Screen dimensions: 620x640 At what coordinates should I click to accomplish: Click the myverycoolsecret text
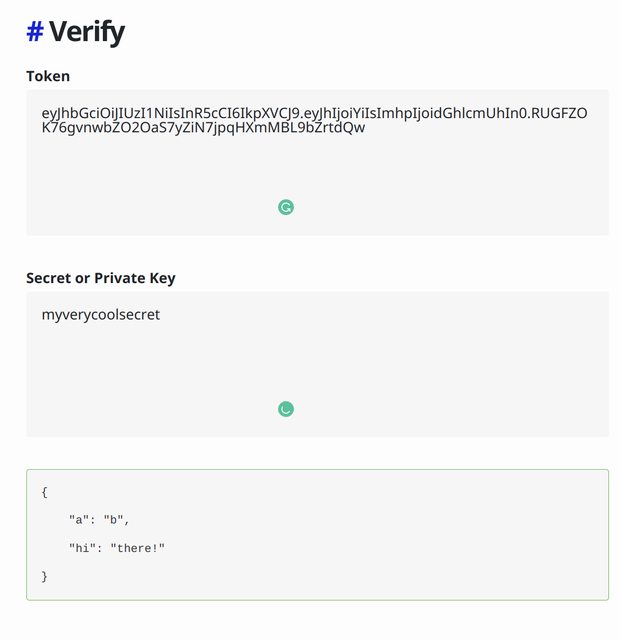(100, 315)
